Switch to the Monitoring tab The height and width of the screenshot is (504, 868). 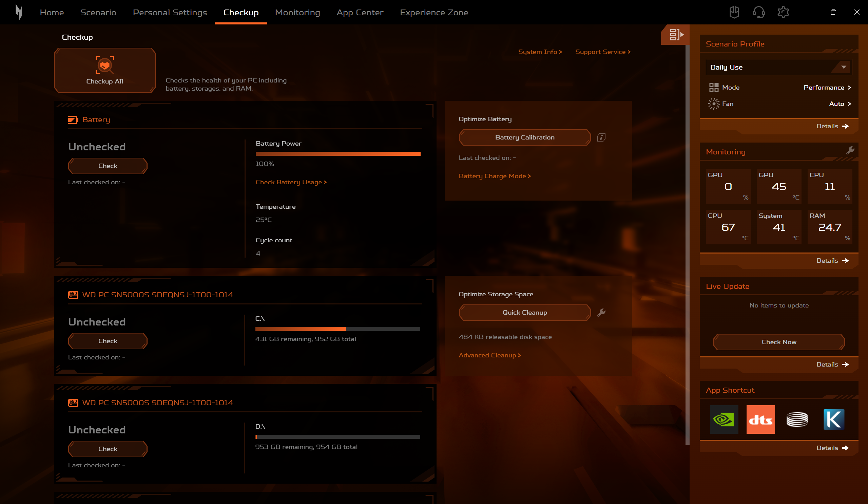297,13
